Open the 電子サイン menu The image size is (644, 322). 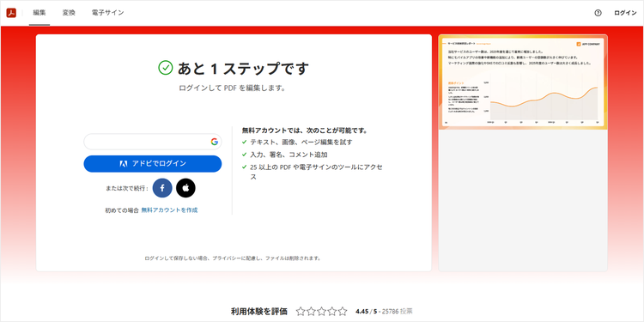[107, 13]
